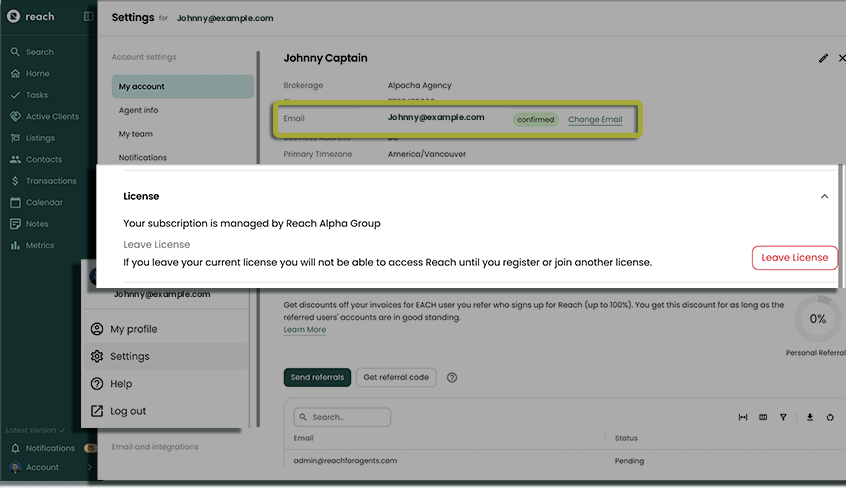This screenshot has width=846, height=500.
Task: Select Settings in the account popup menu
Action: click(129, 357)
